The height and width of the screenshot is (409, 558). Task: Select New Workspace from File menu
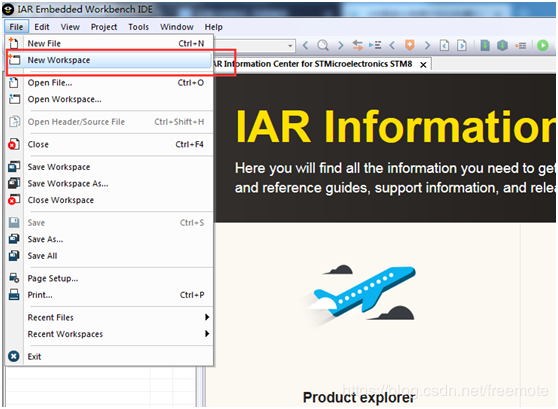pyautogui.click(x=110, y=60)
